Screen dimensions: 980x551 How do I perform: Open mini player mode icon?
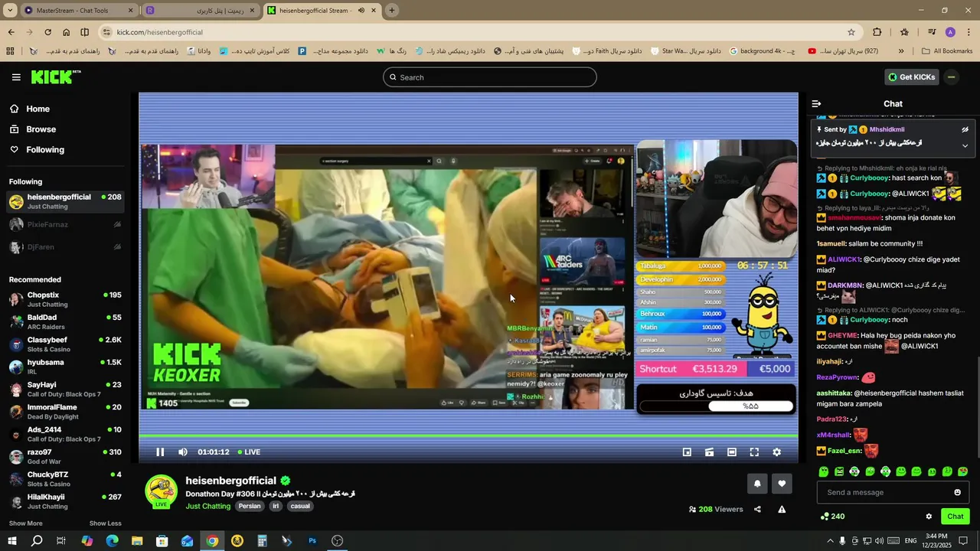tap(687, 452)
